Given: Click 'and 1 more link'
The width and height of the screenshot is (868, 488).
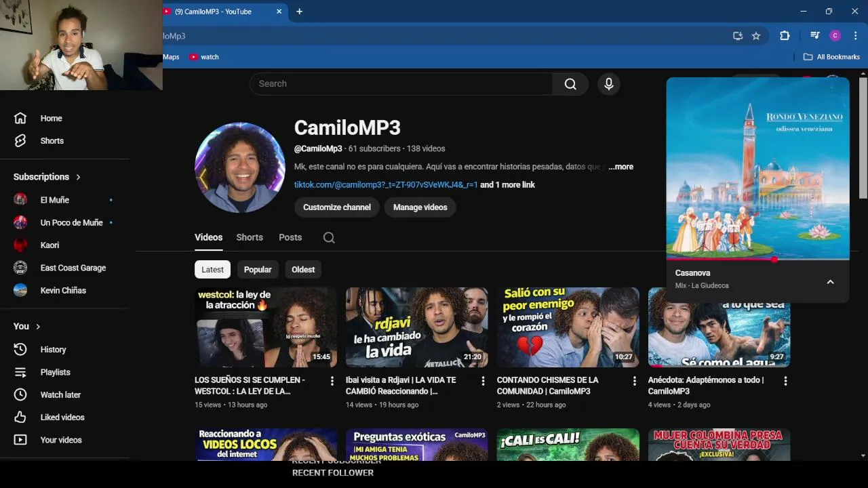Looking at the screenshot, I should coord(507,185).
